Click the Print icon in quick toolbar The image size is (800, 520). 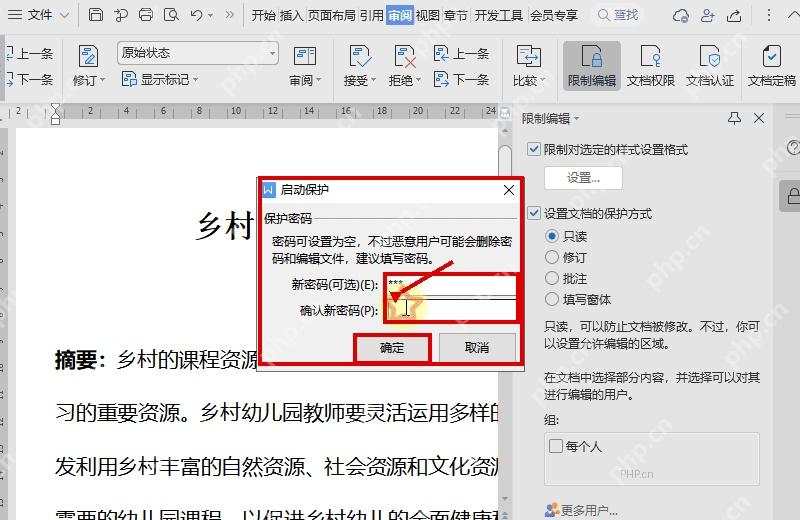coord(145,15)
